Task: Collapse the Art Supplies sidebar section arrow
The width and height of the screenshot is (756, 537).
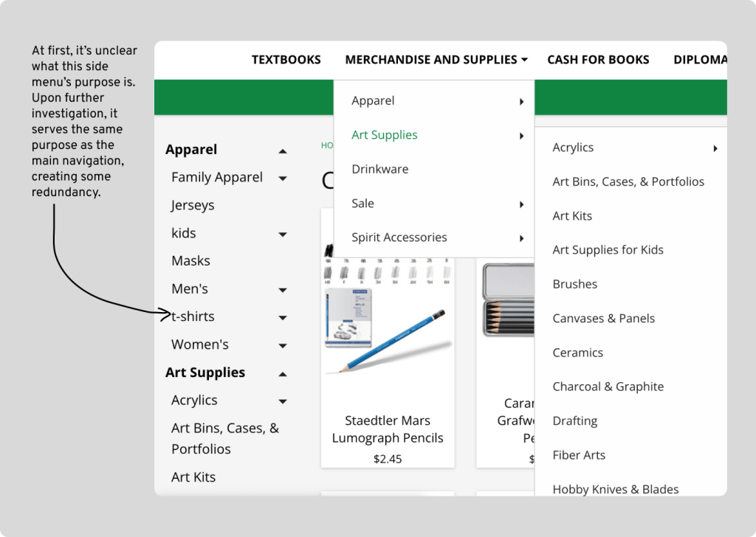Action: pos(282,374)
